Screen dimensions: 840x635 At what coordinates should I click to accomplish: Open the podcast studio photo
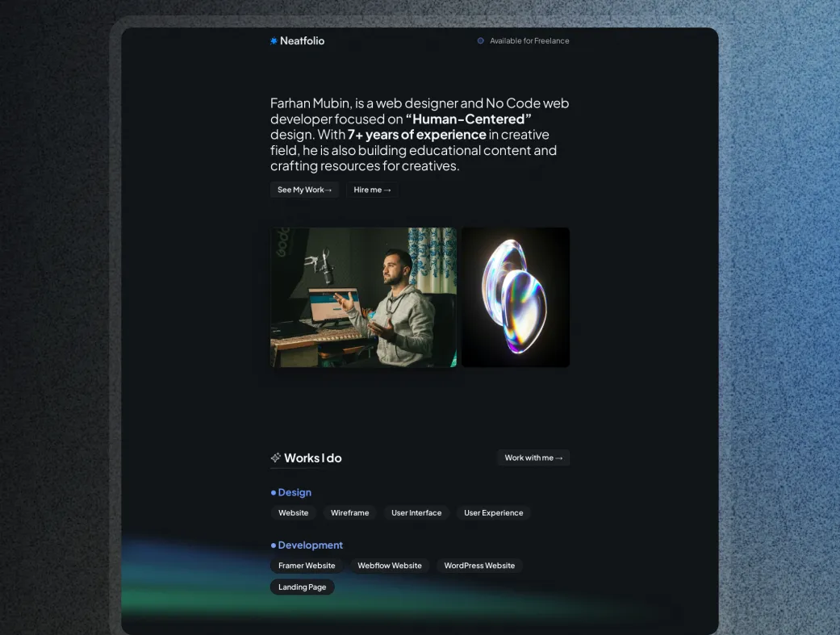click(363, 297)
